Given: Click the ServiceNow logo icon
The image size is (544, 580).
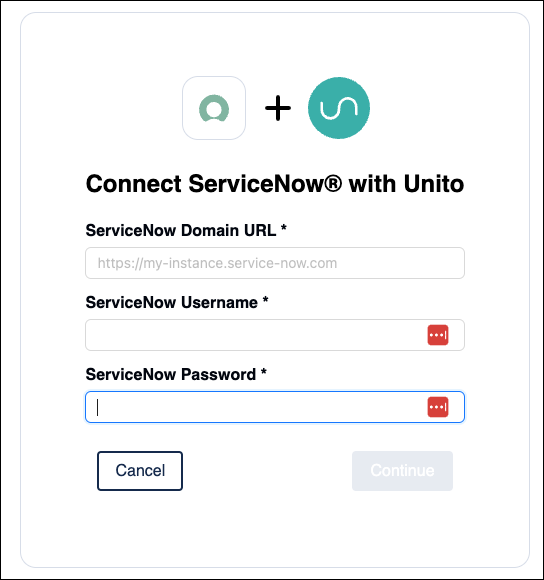Looking at the screenshot, I should point(214,108).
